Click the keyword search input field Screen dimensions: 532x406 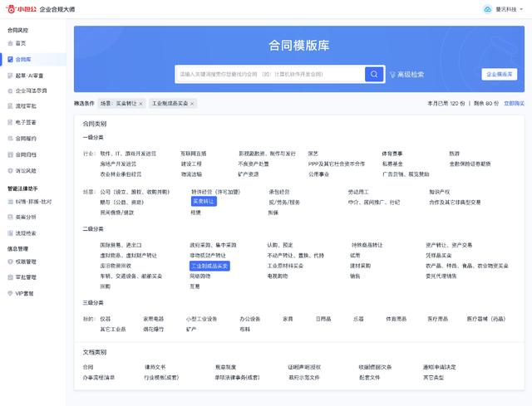tap(269, 74)
